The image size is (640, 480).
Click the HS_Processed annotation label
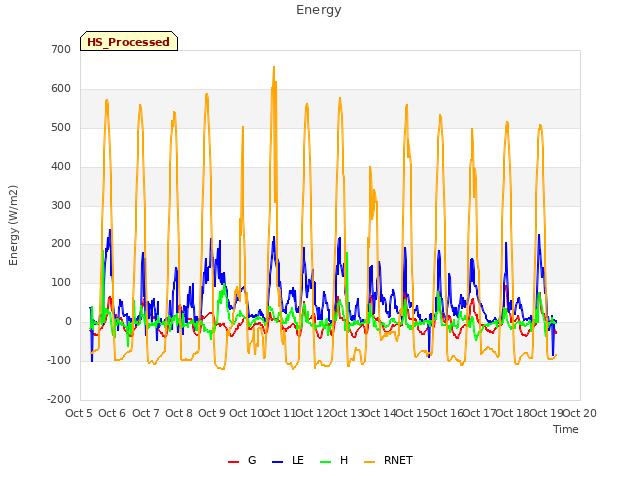click(x=129, y=41)
